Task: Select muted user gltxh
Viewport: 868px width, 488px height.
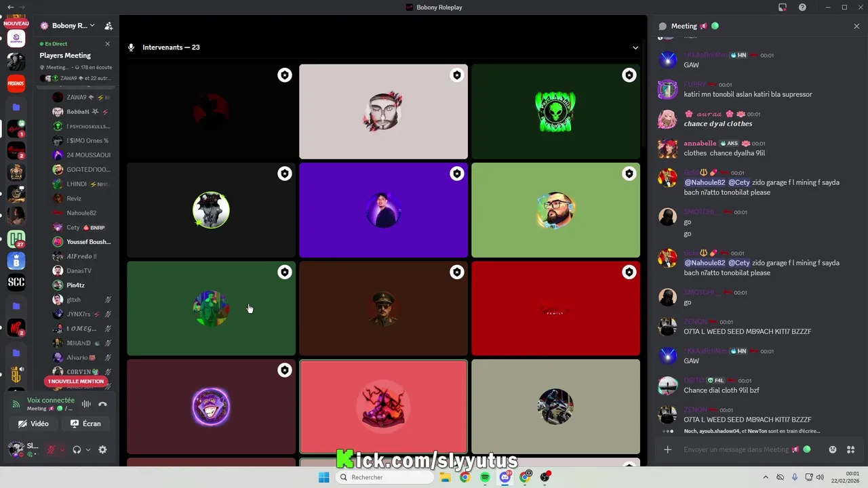Action: [x=81, y=300]
